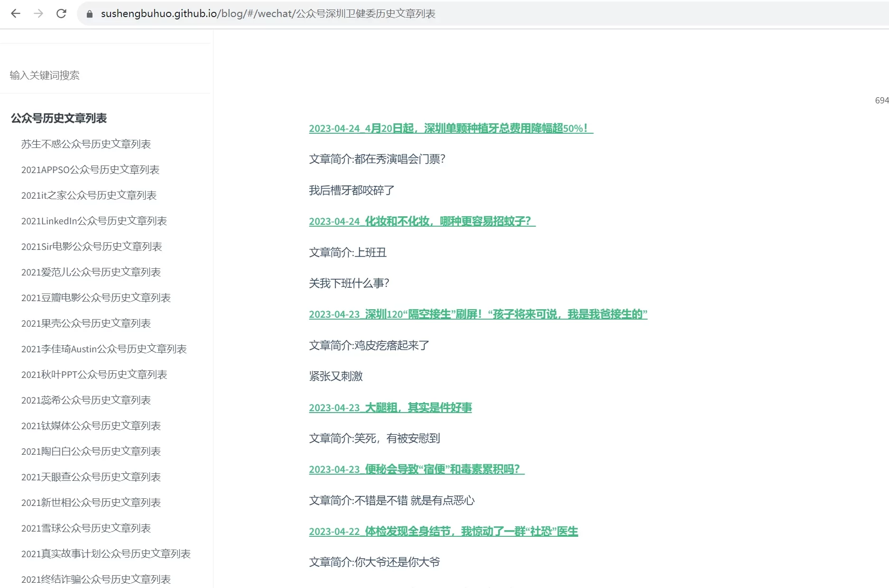Click the lock icon in address bar
This screenshot has width=889, height=588.
point(89,14)
